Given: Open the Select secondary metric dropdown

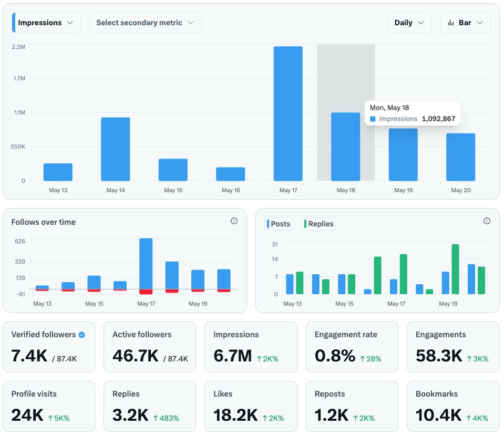Looking at the screenshot, I should (145, 23).
